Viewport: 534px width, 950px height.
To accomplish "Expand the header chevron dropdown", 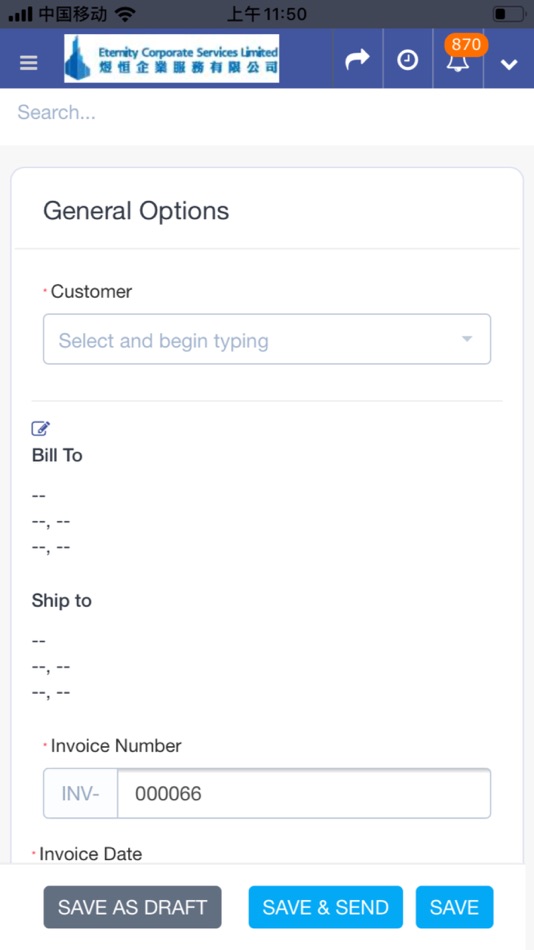I will [509, 64].
